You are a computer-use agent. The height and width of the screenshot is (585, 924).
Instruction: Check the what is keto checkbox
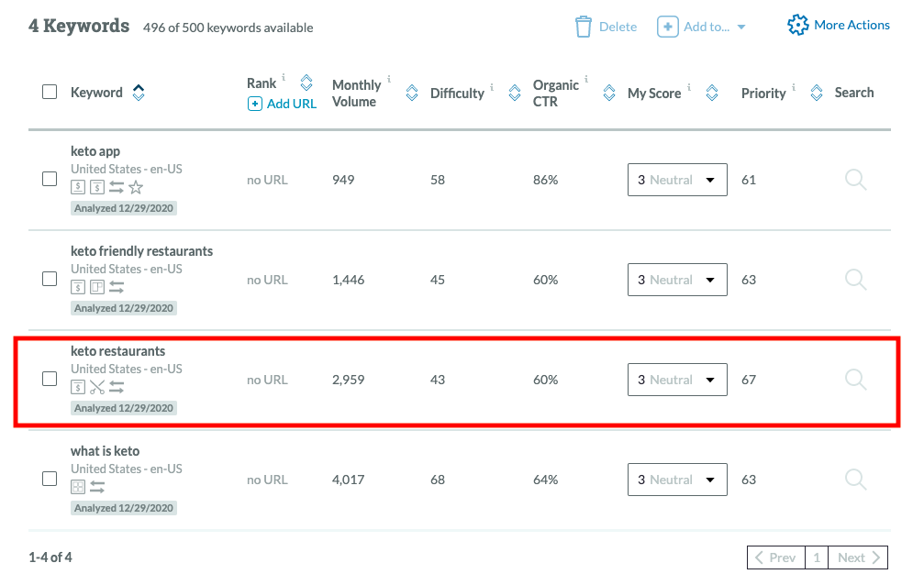(50, 479)
